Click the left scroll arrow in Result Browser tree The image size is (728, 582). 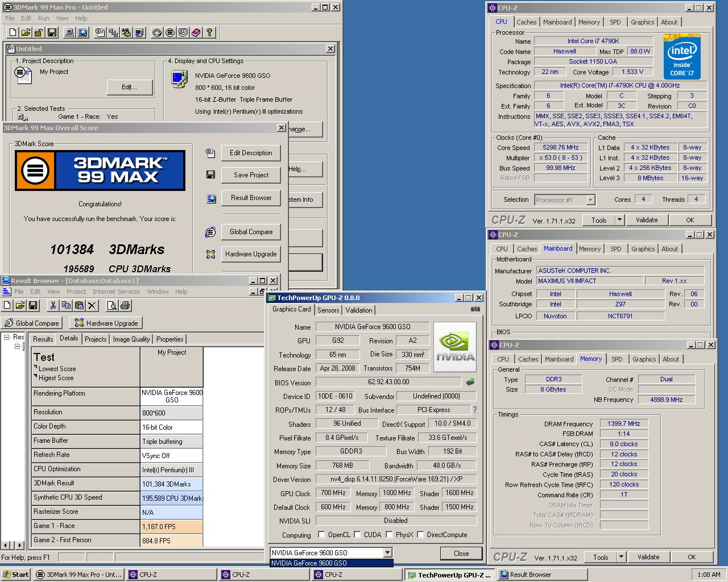pos(6,545)
